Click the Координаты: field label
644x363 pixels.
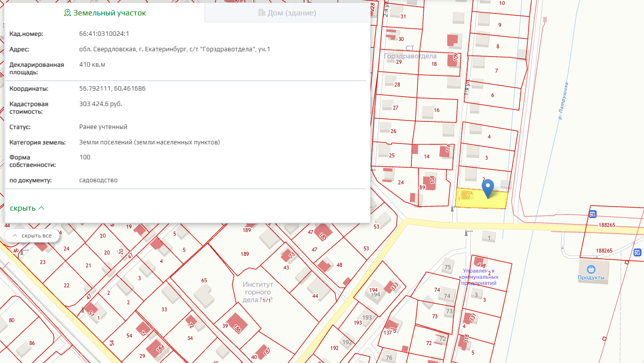[29, 89]
